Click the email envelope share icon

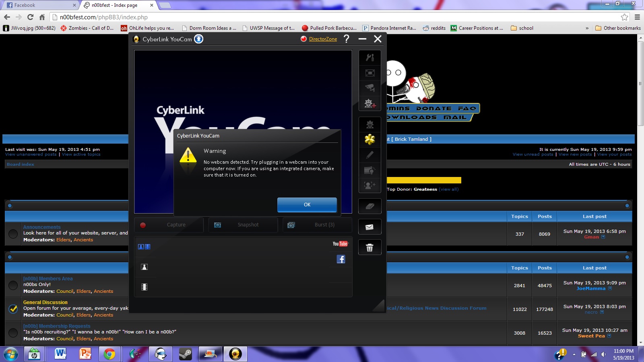pyautogui.click(x=369, y=227)
